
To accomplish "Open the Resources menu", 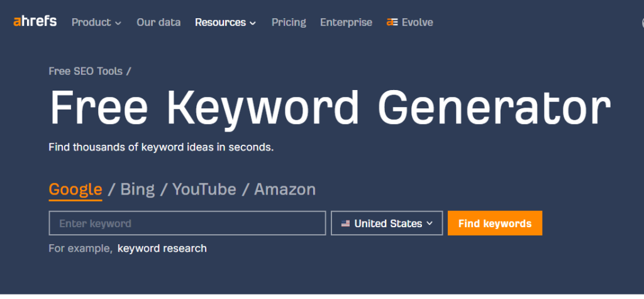I will (x=220, y=22).
